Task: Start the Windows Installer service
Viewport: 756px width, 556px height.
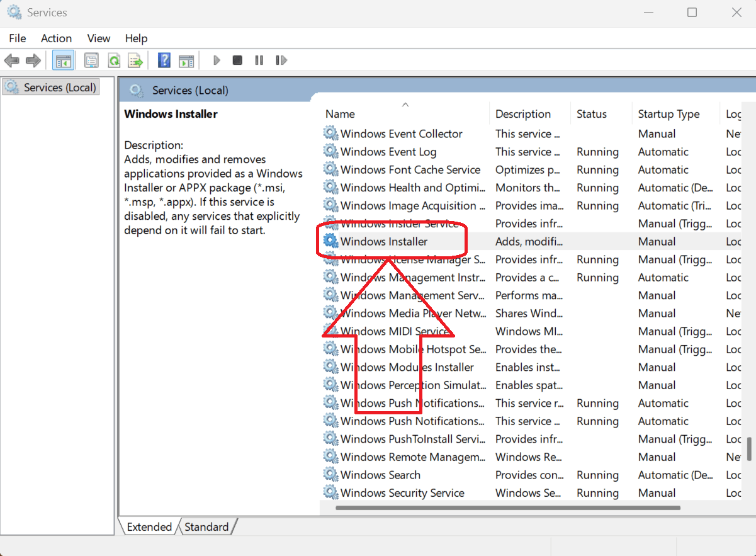Action: click(x=217, y=60)
